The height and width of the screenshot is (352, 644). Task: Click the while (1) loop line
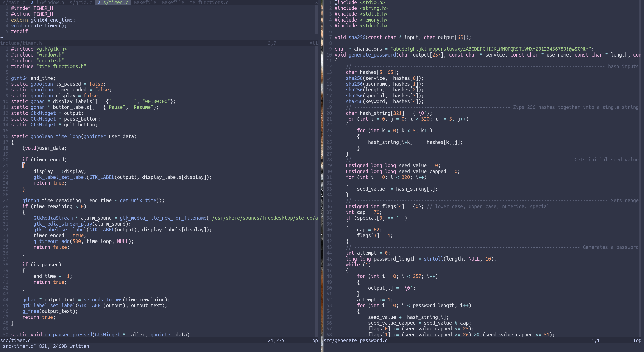coord(358,265)
